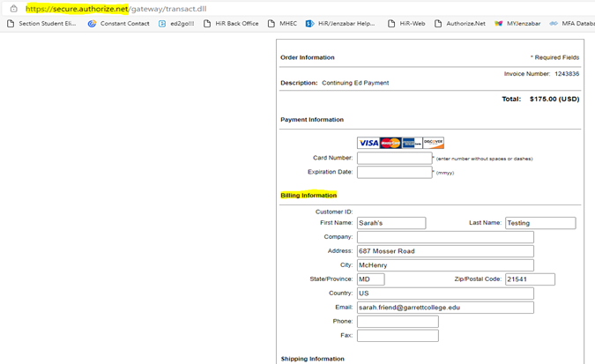Open the Authorize.Net bookmark

460,24
